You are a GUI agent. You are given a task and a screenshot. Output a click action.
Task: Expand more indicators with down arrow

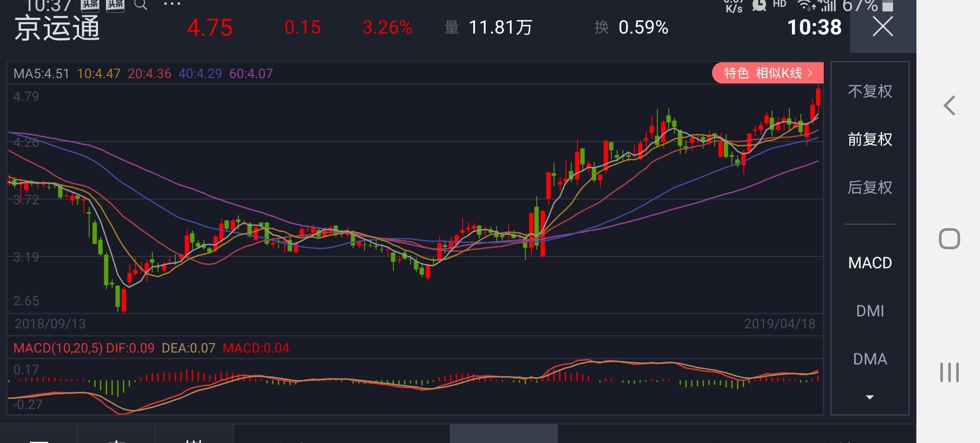coord(870,398)
